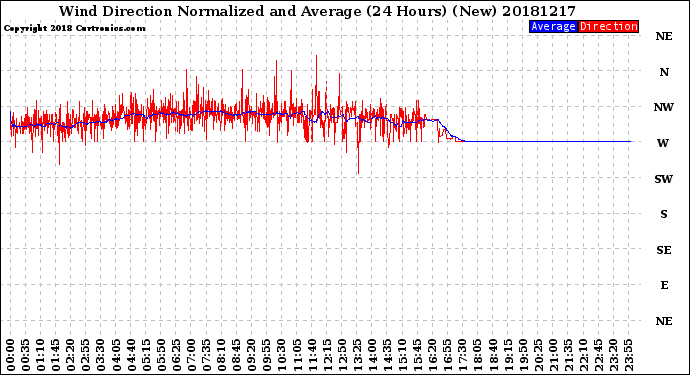Select the 17:30 time axis label
690x375 pixels.
(x=462, y=355)
